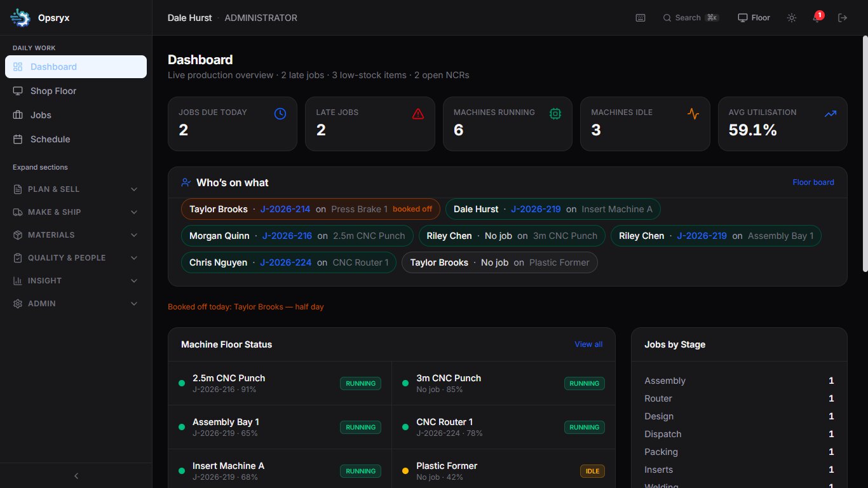Expand the Materials section chevron

[134, 235]
